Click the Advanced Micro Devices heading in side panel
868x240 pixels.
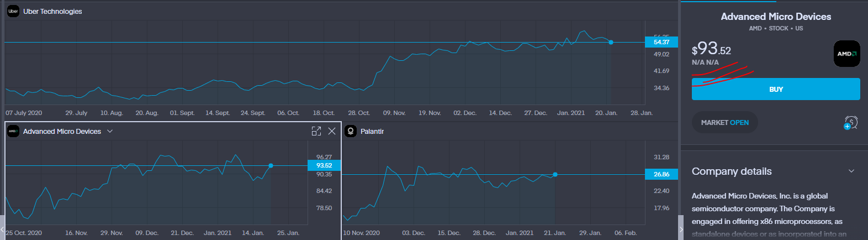776,17
